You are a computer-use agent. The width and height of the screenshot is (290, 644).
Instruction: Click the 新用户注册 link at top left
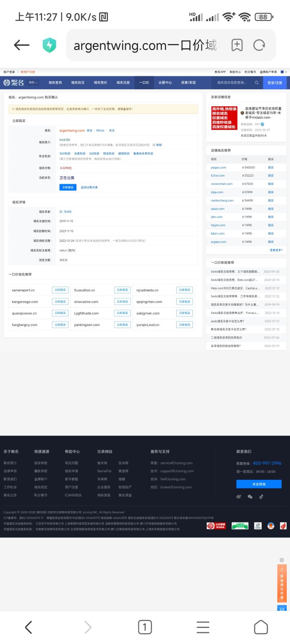click(28, 72)
